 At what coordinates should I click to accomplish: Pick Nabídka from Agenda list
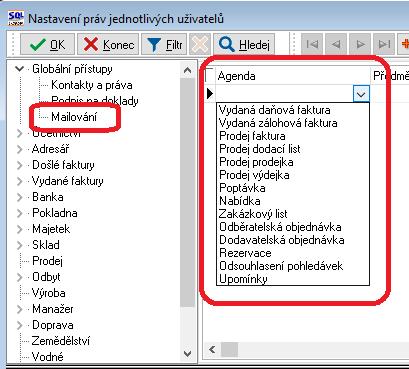click(240, 201)
